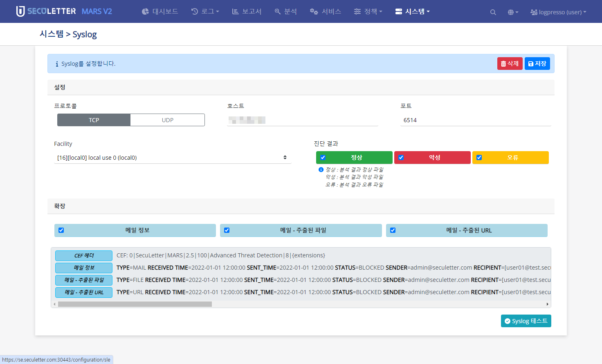The width and height of the screenshot is (602, 364).
Task: Click the trash icon on 삭제 button
Action: pos(503,64)
